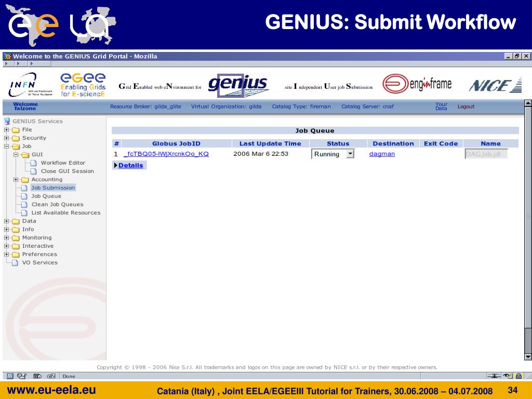Select Clean Job Queues tree item
Screen dimensions: 532x399
click(x=57, y=205)
